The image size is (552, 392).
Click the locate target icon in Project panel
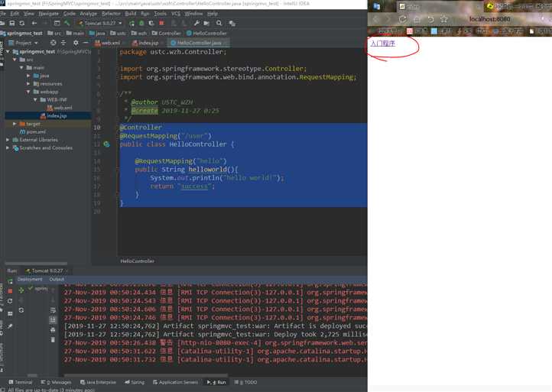click(54, 43)
